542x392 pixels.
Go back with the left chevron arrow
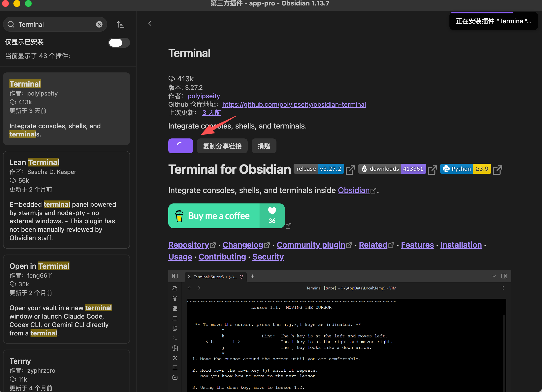point(150,23)
